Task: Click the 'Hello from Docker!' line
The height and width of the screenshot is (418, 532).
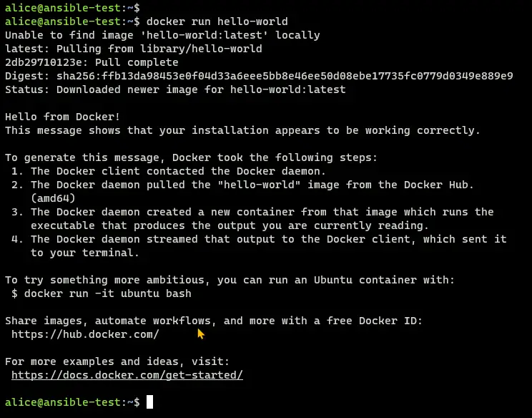Action: [x=62, y=117]
